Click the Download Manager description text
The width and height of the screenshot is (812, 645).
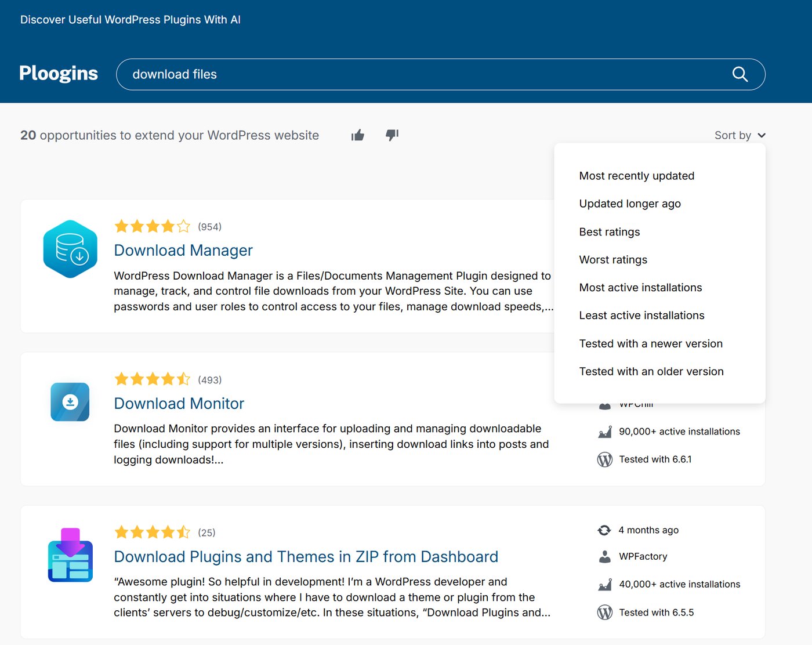[333, 291]
